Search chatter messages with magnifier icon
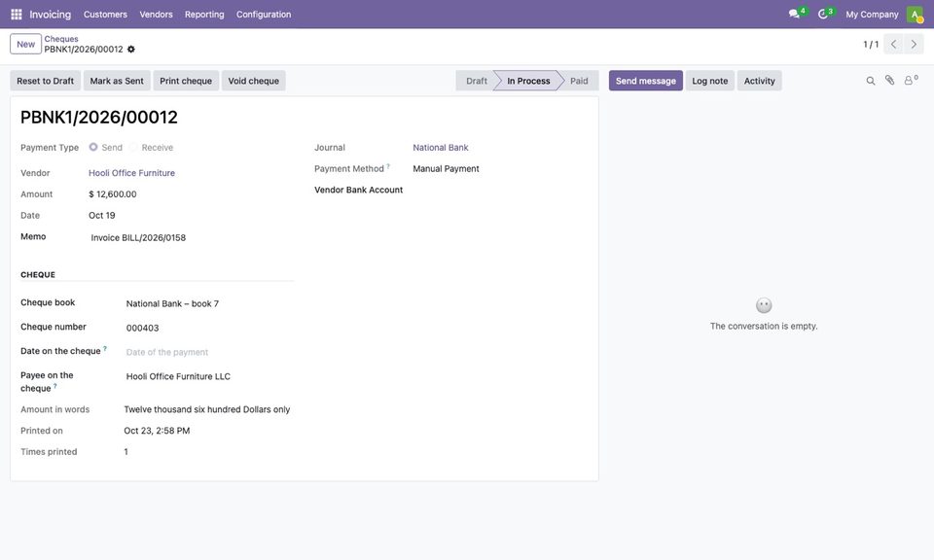Screen dimensions: 934x560 click(870, 81)
